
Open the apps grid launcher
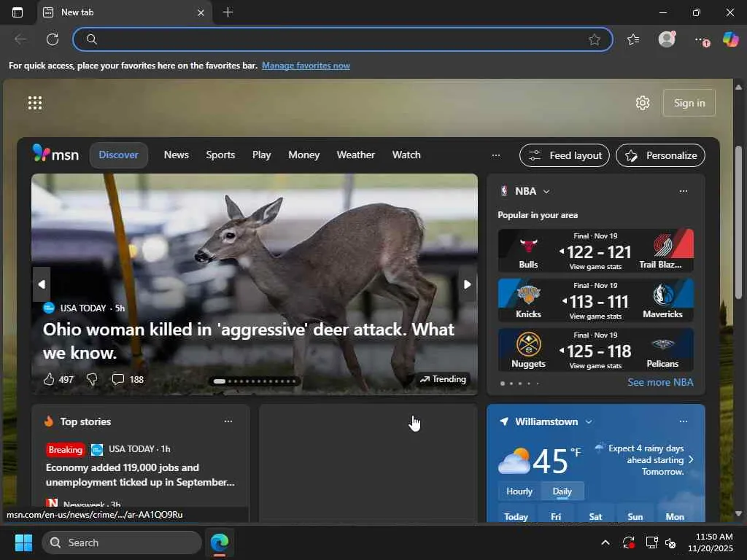35,103
